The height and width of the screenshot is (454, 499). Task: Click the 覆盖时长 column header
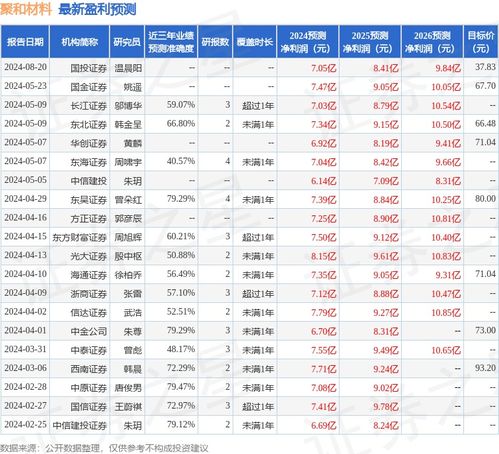click(255, 42)
